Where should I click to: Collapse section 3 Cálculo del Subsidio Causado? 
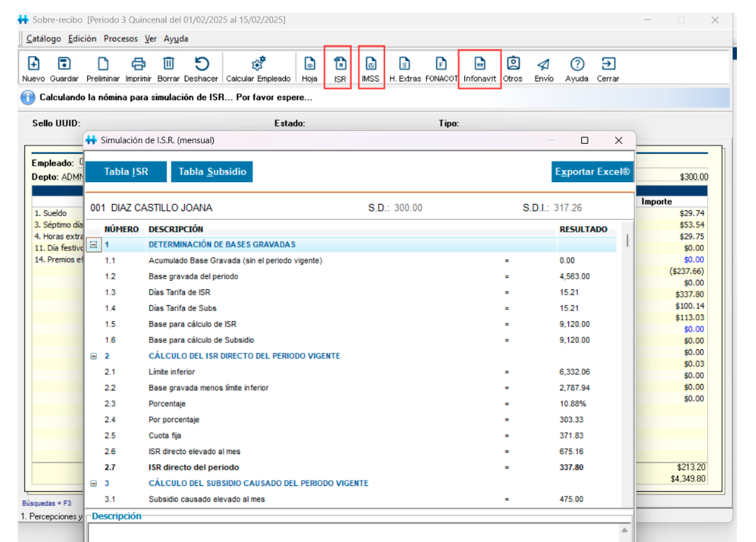(x=93, y=483)
